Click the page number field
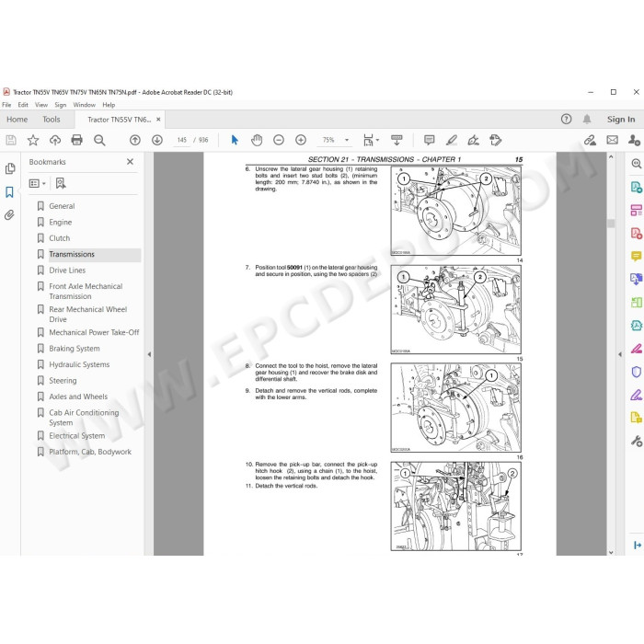 click(x=182, y=141)
